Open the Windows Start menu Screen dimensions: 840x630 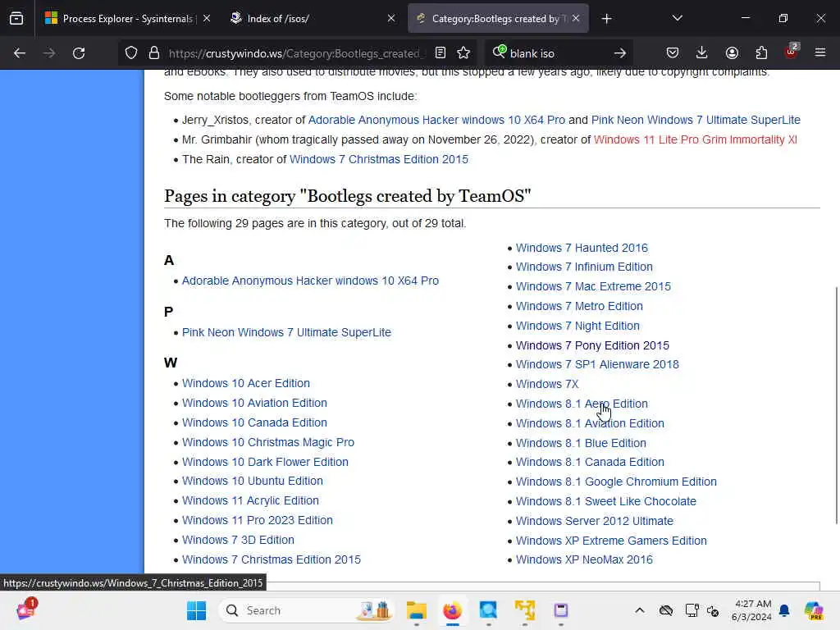point(196,610)
